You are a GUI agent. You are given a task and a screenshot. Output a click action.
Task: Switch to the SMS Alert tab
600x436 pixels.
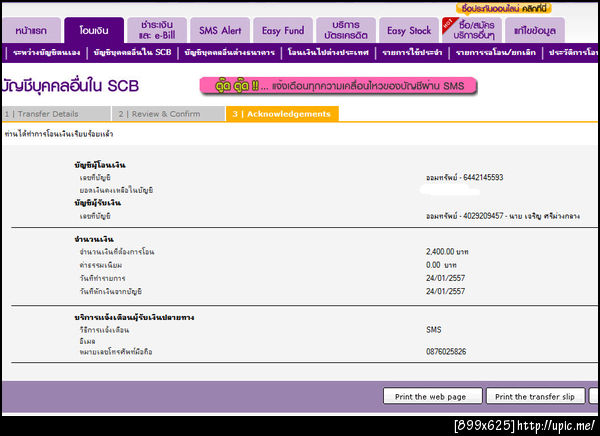(220, 30)
